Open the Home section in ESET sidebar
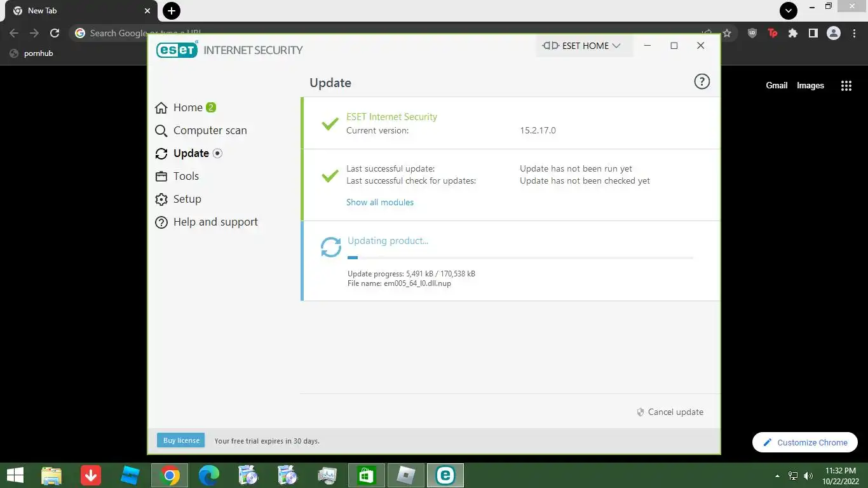 click(187, 108)
